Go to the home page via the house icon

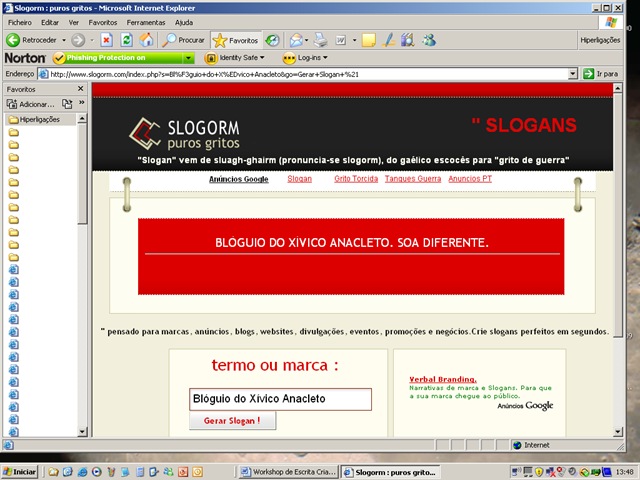click(146, 40)
